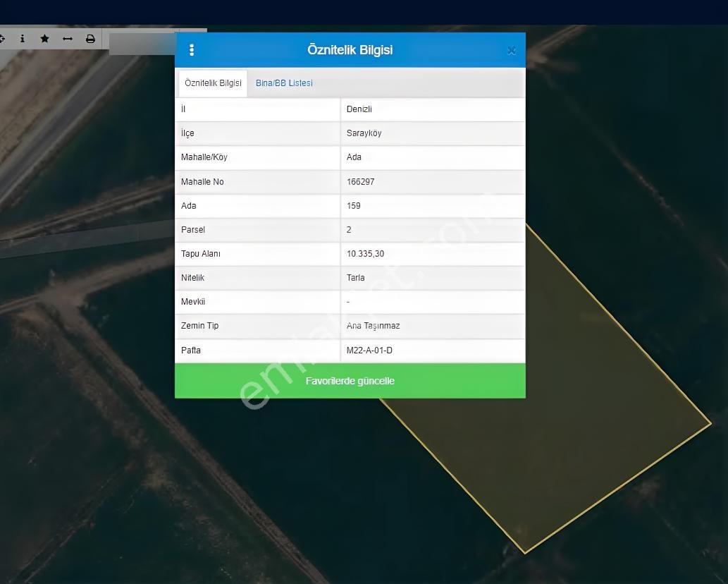
Task: Click the Denizli province value
Action: coord(359,109)
